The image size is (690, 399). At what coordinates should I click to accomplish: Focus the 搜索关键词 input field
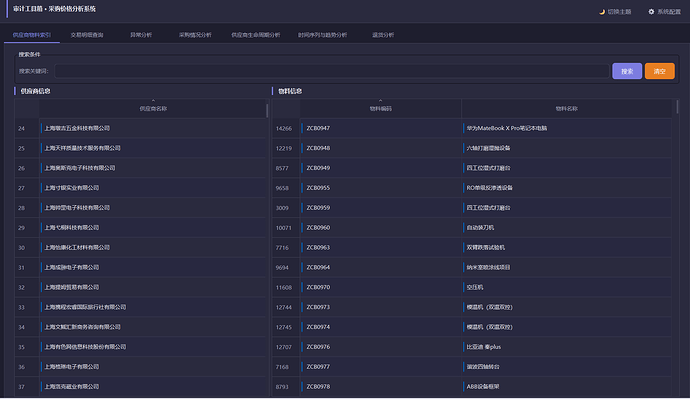coord(332,71)
